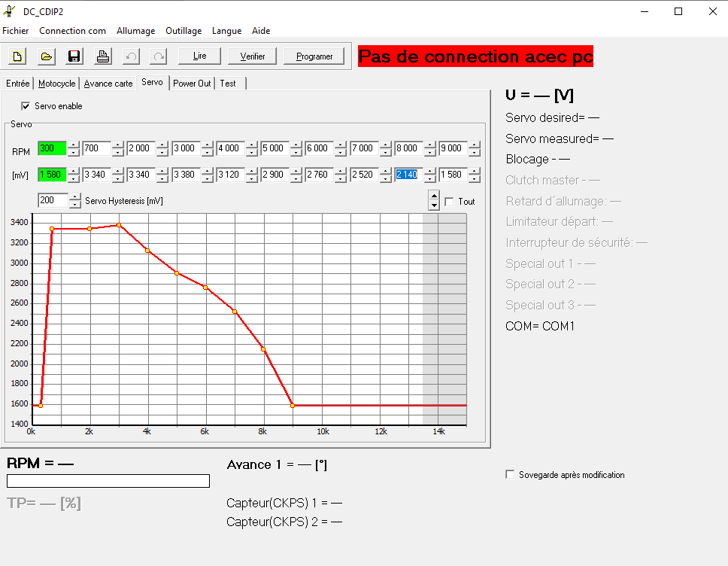Save with the floppy disk icon
Screen dimensions: 728x566
coord(74,56)
